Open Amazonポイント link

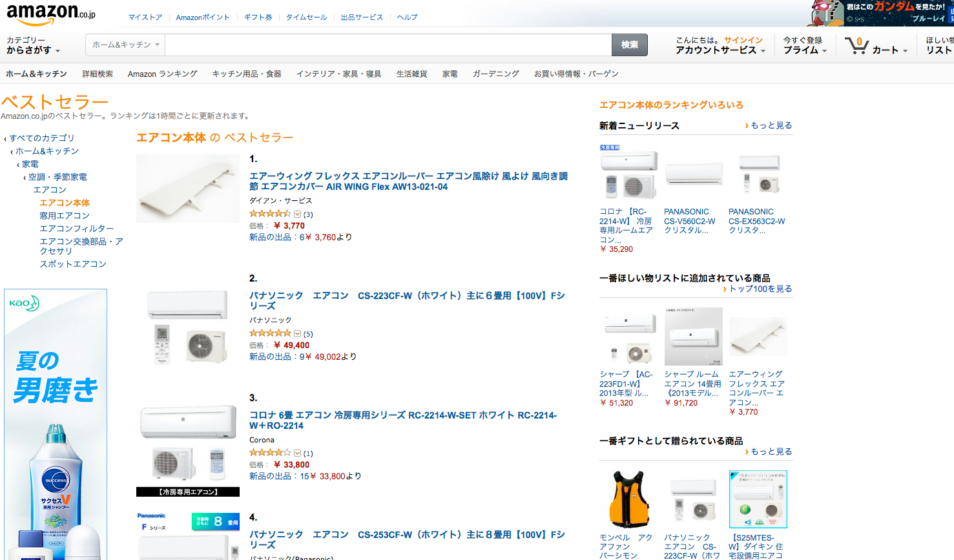tap(203, 17)
